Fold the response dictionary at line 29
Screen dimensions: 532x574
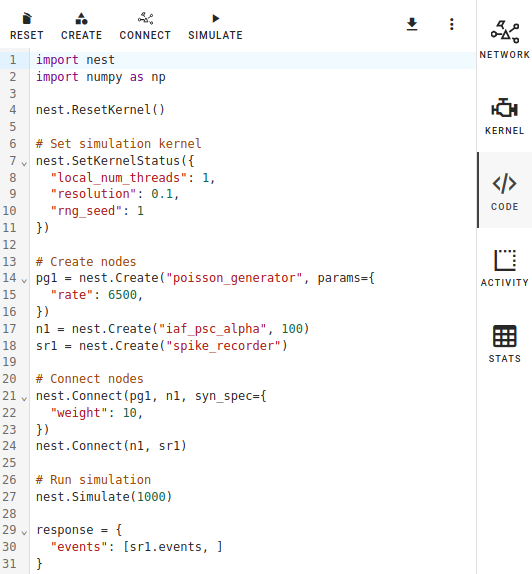pyautogui.click(x=24, y=533)
